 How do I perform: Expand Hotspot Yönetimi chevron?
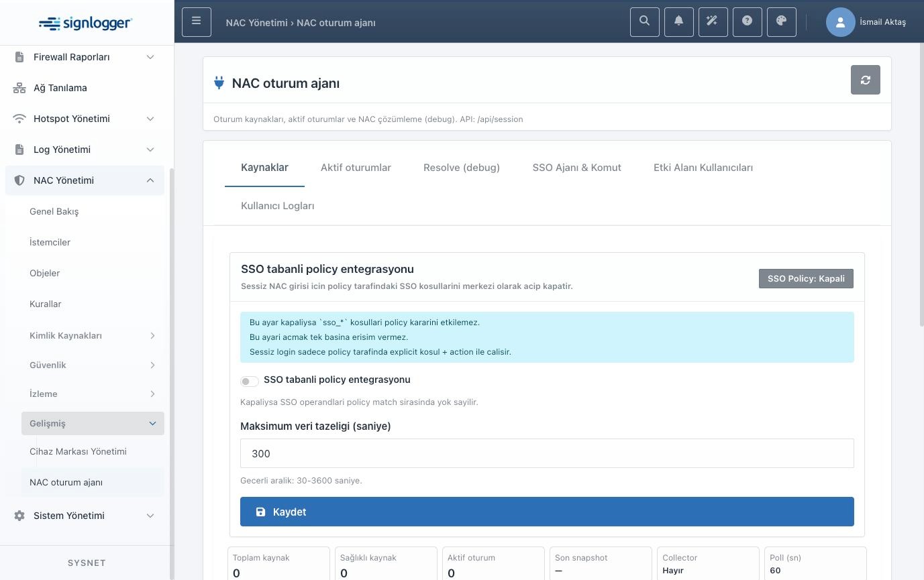click(150, 119)
